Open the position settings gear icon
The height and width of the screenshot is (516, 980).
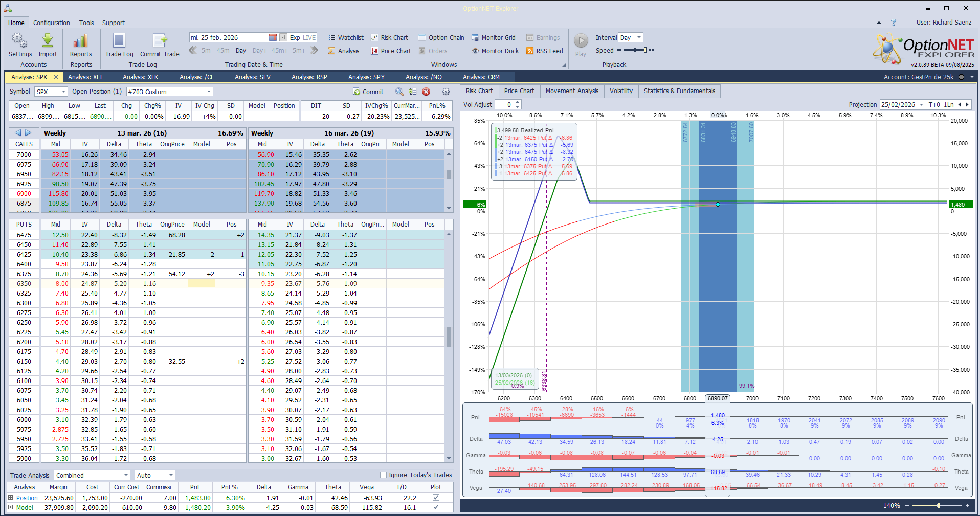pyautogui.click(x=446, y=92)
